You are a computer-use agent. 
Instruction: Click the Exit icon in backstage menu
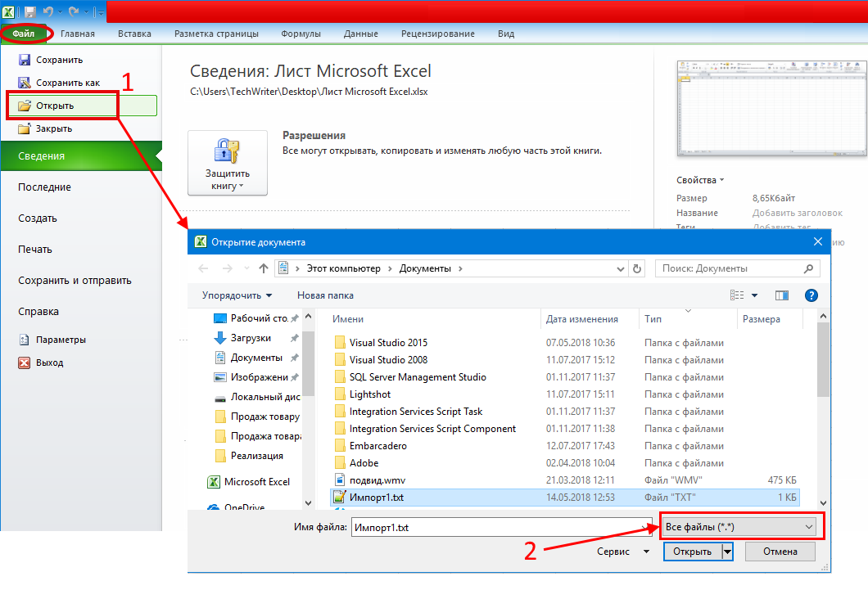tap(25, 363)
